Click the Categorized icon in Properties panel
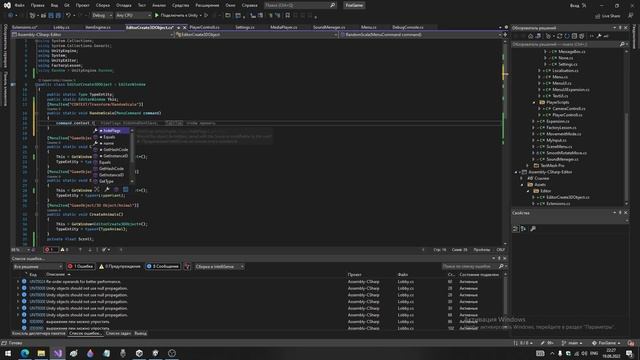The image size is (640, 360). click(x=515, y=229)
